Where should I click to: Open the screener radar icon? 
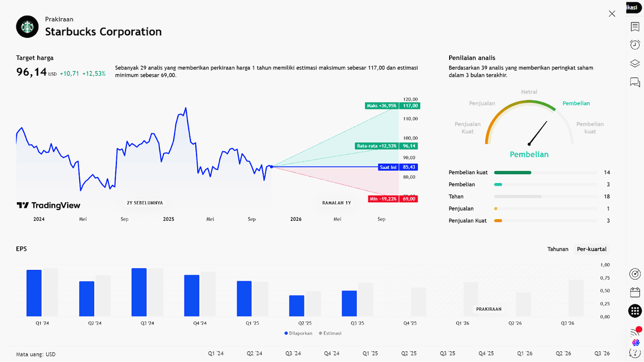(x=635, y=274)
